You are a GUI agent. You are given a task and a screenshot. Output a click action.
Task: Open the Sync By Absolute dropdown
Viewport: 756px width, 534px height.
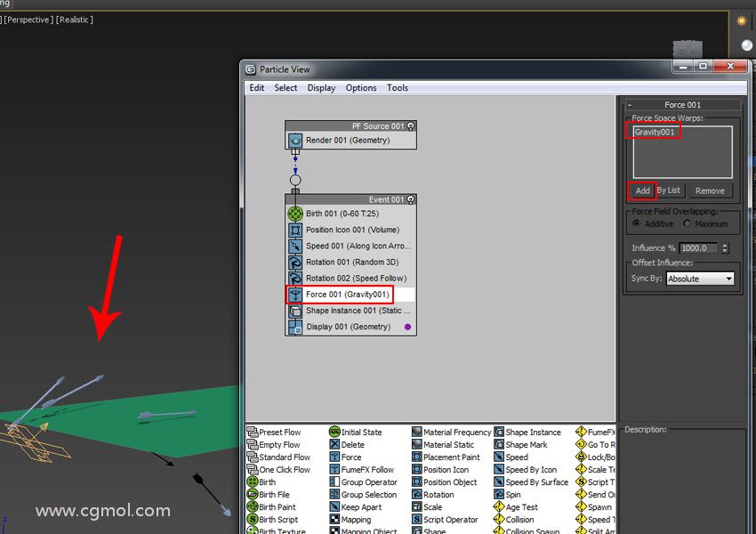click(x=700, y=279)
